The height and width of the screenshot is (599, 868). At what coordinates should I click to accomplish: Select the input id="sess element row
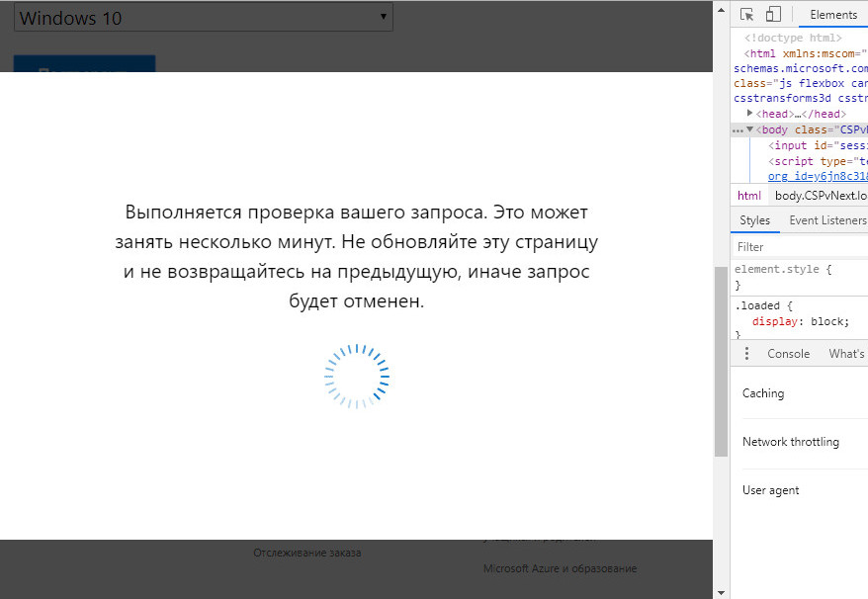click(x=818, y=145)
